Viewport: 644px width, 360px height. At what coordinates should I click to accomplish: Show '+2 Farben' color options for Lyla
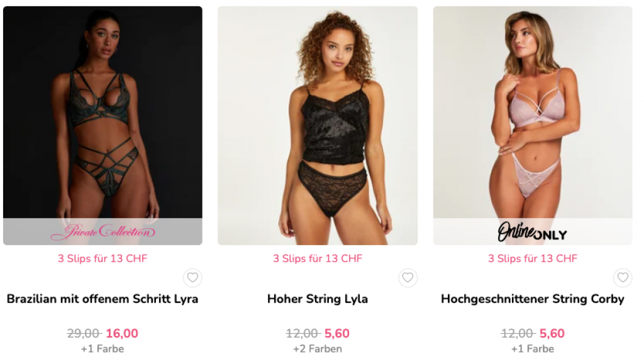[318, 349]
